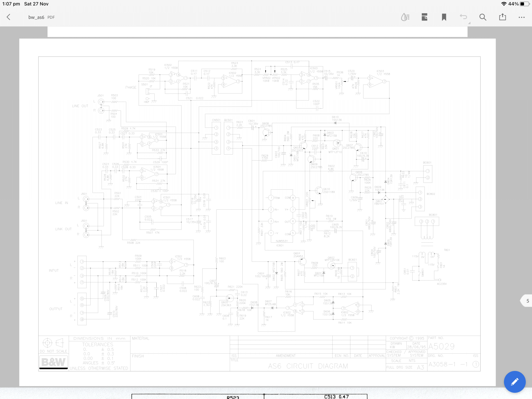Viewport: 532px width, 399px height.
Task: Tap the LINE IN label on schematic
Action: (x=62, y=203)
